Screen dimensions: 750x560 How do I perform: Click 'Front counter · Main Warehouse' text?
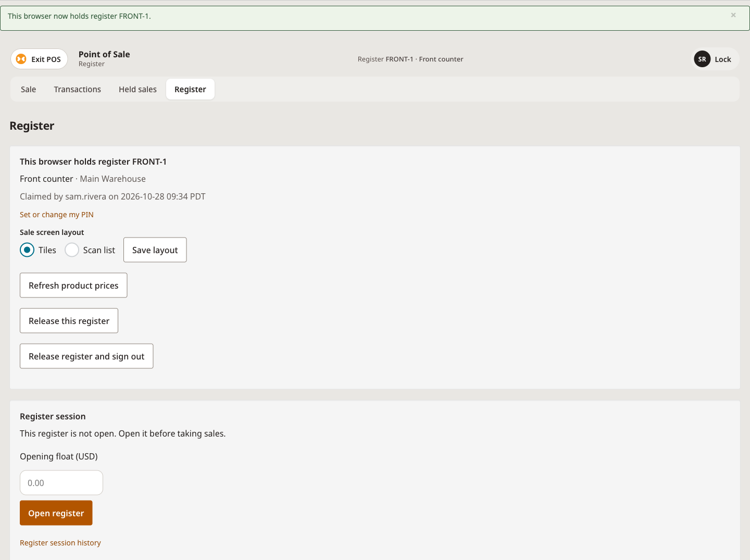tap(83, 179)
